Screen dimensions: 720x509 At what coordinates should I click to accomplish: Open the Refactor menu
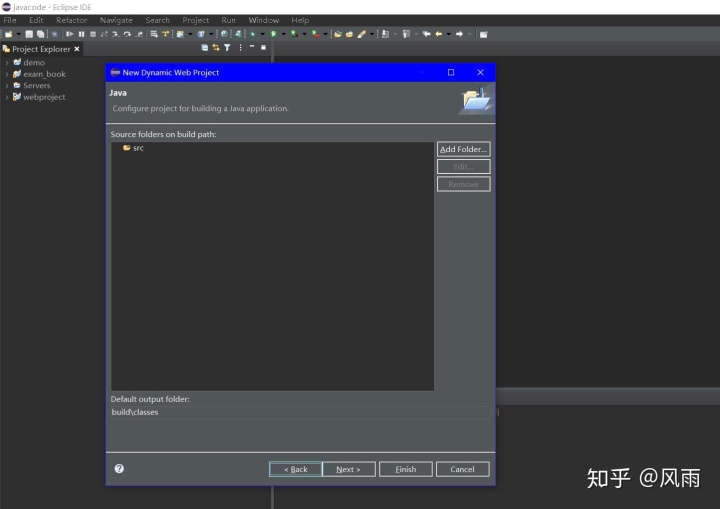click(x=71, y=20)
